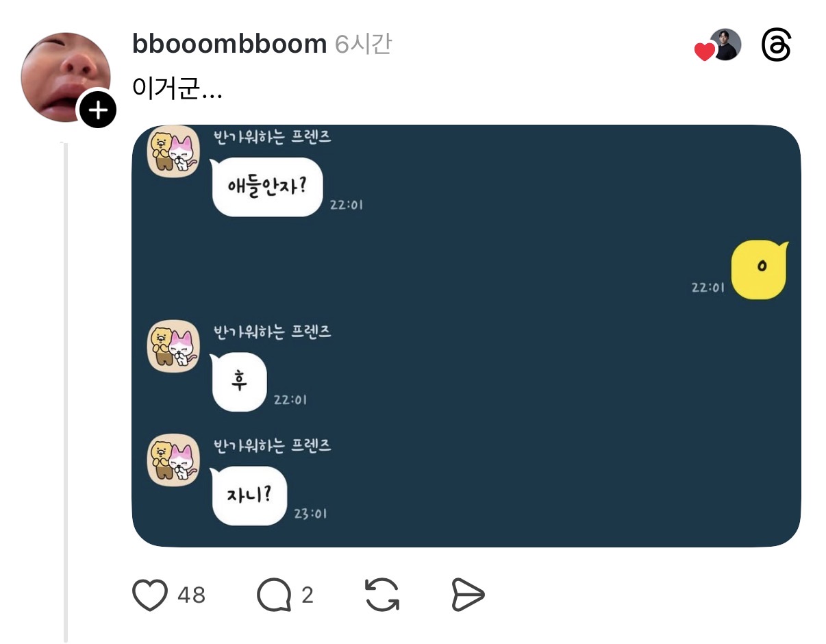Open the Threads logo icon
Screen dimensions: 826x644
776,47
